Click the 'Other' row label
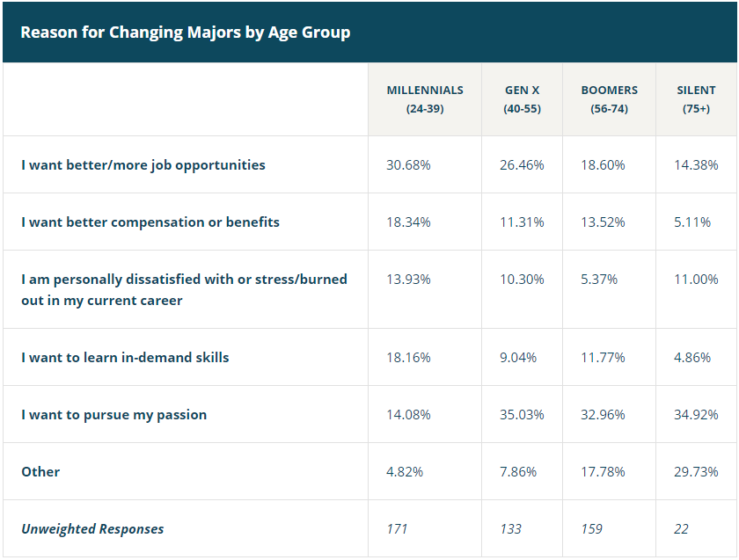The image size is (739, 560). [x=41, y=471]
